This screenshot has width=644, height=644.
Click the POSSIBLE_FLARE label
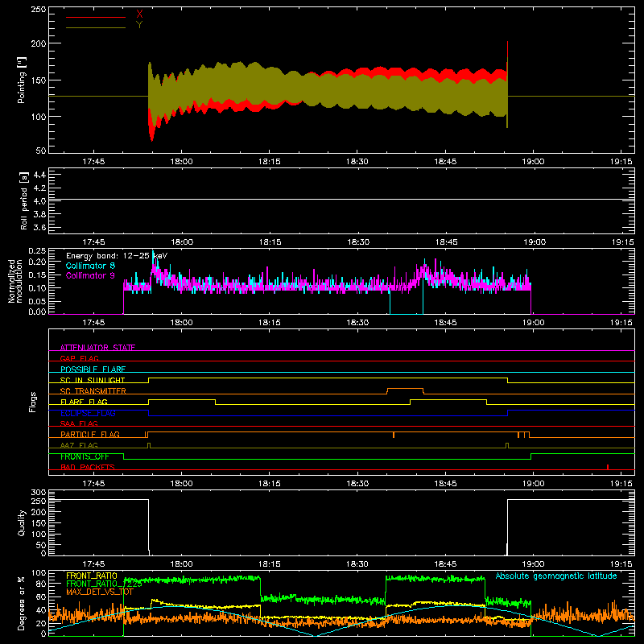pyautogui.click(x=93, y=369)
